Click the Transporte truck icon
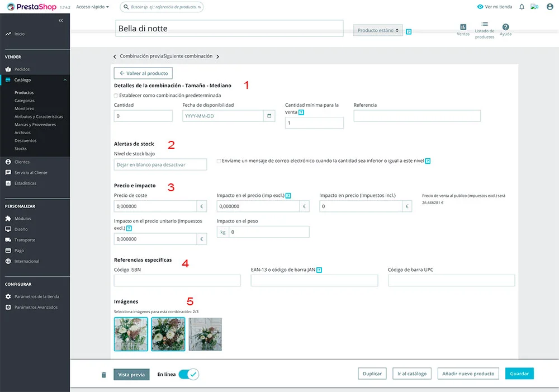The image size is (559, 392). point(8,240)
